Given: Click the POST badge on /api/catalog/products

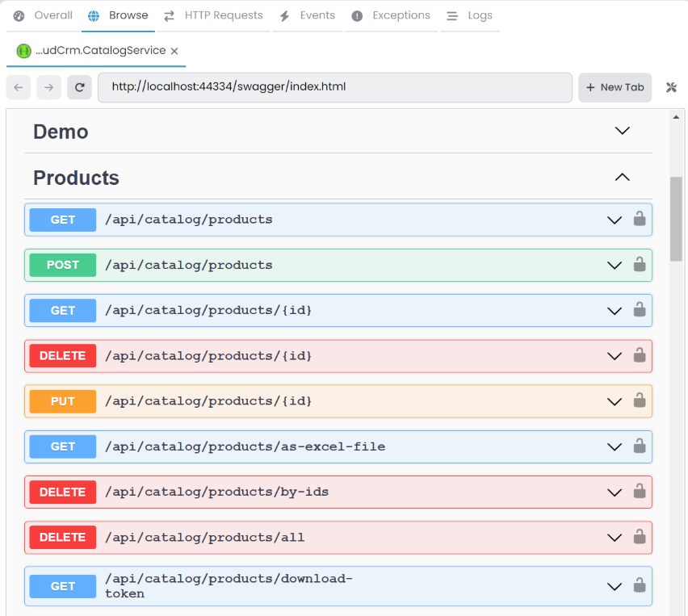Looking at the screenshot, I should (x=62, y=264).
